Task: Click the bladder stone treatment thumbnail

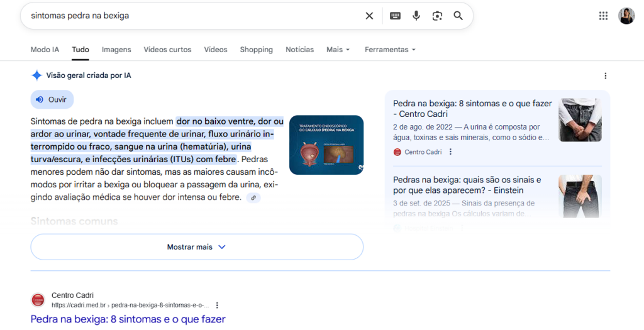Action: (326, 145)
